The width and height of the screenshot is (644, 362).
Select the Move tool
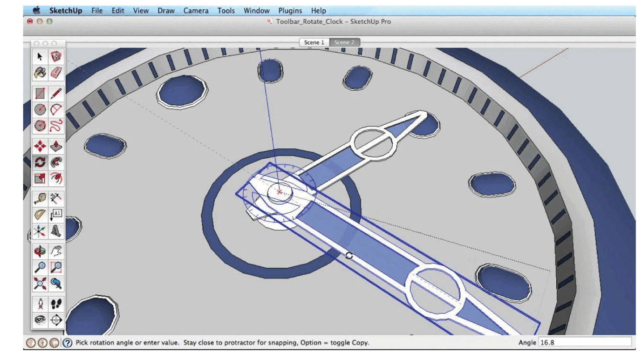(x=40, y=146)
